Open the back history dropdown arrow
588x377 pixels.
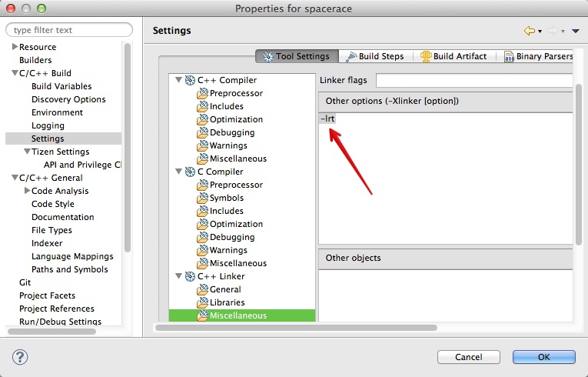point(540,32)
